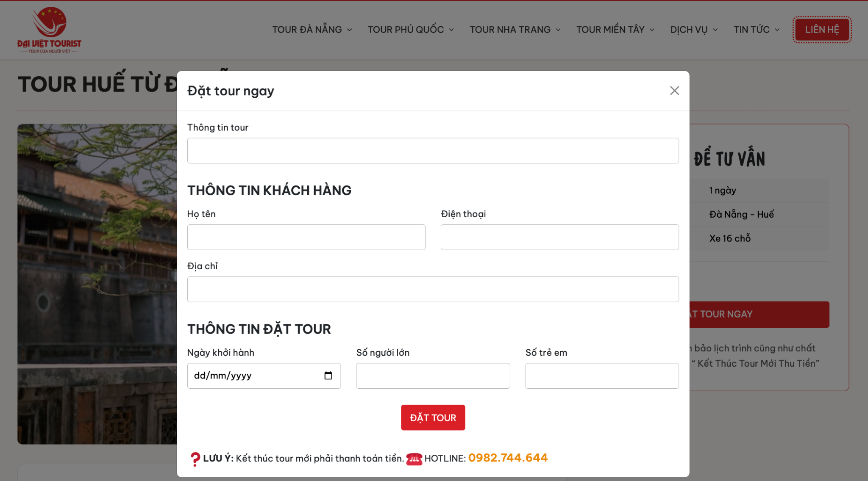Click the Địa chỉ input field
The height and width of the screenshot is (481, 868).
click(433, 289)
